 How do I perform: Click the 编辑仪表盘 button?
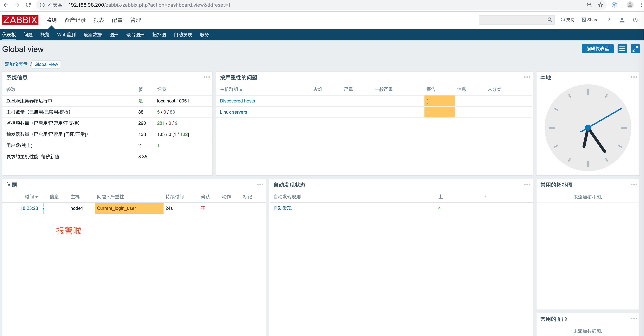pos(598,49)
